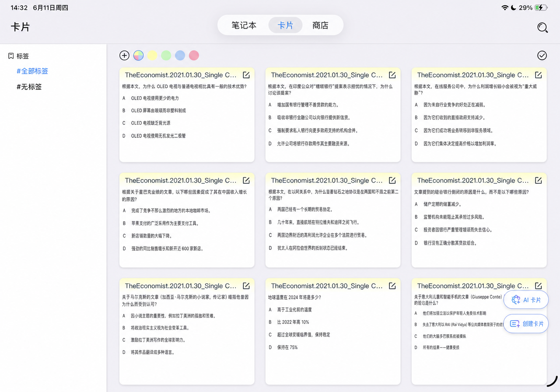Open the AI 卡片 button
Image resolution: width=560 pixels, height=392 pixels.
[x=526, y=300]
